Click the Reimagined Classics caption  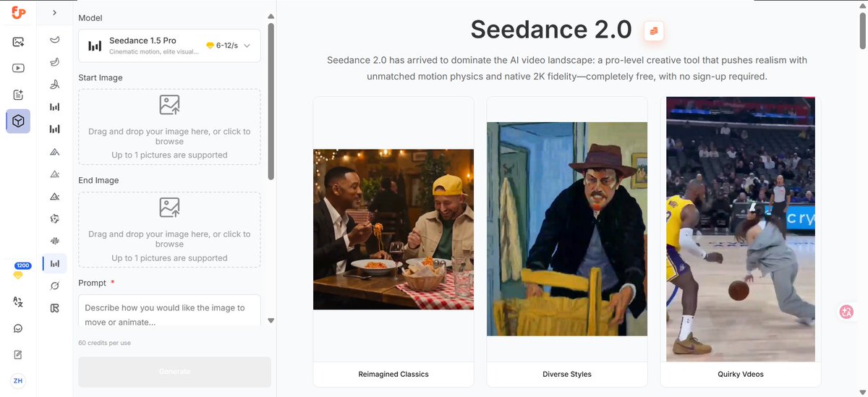point(393,374)
